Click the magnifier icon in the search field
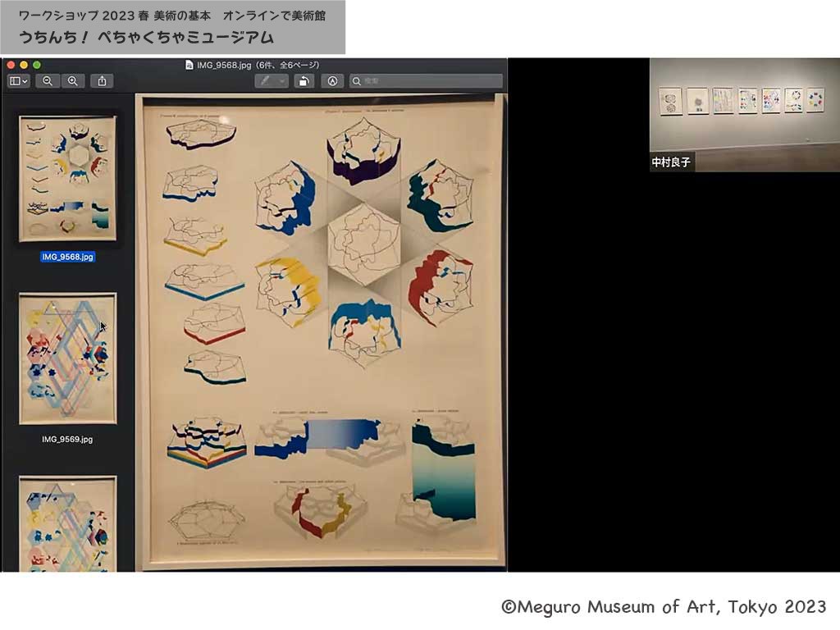This screenshot has width=840, height=630. 357,81
